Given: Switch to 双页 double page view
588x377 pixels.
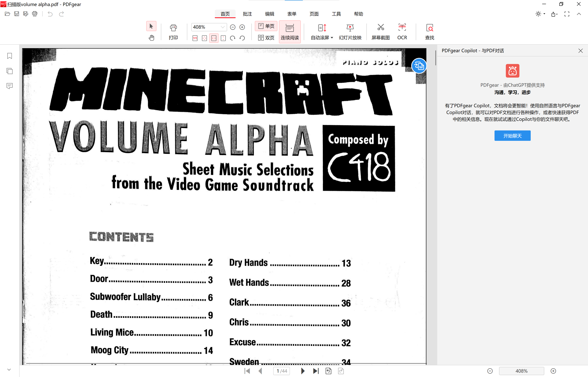Looking at the screenshot, I should pos(266,38).
